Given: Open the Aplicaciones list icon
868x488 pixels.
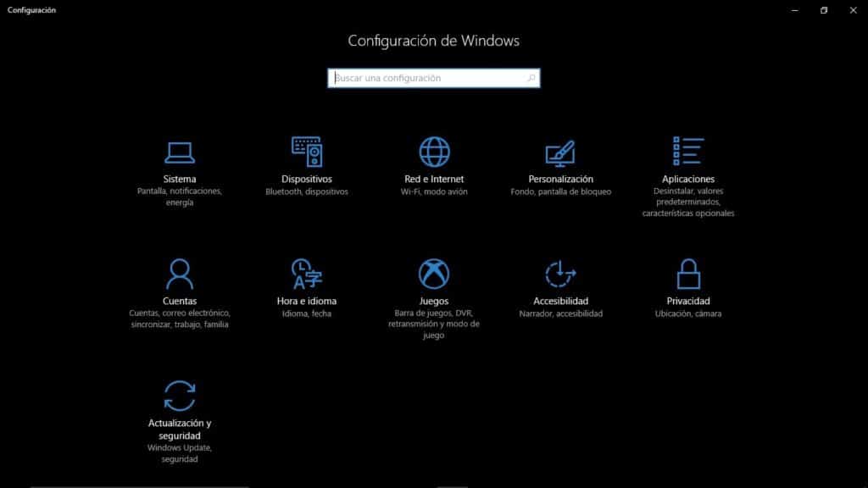Looking at the screenshot, I should pos(688,152).
